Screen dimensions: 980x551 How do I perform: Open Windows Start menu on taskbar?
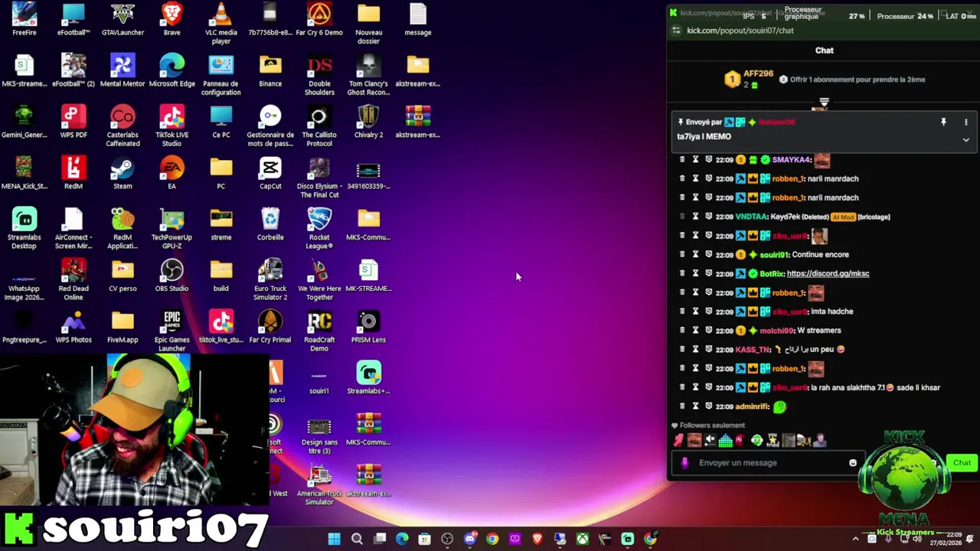(x=335, y=539)
